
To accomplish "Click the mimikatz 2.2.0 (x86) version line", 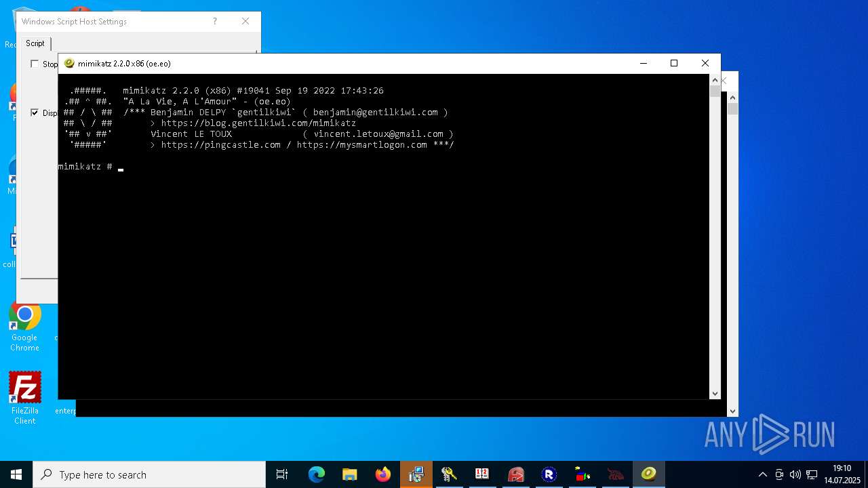I will [x=254, y=91].
